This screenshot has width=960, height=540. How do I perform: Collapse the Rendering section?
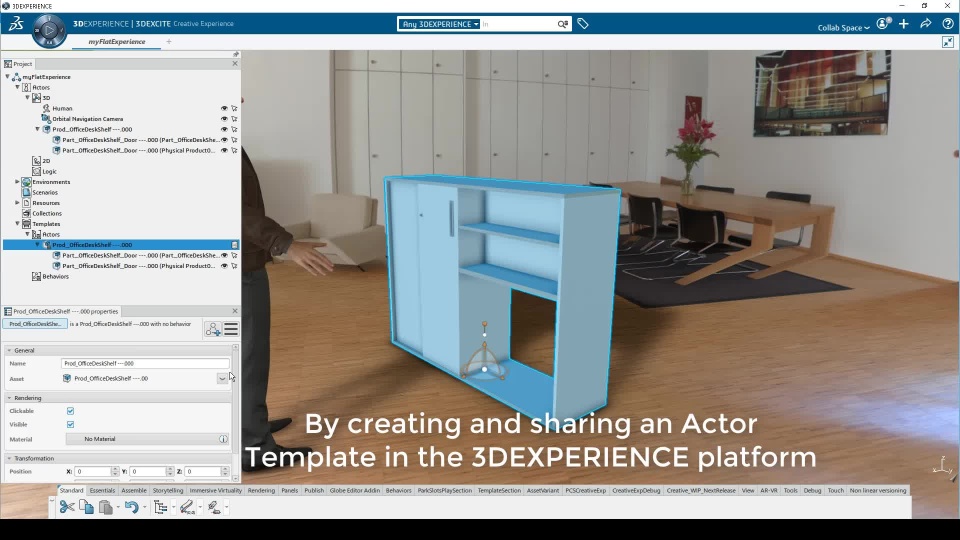tap(9, 398)
